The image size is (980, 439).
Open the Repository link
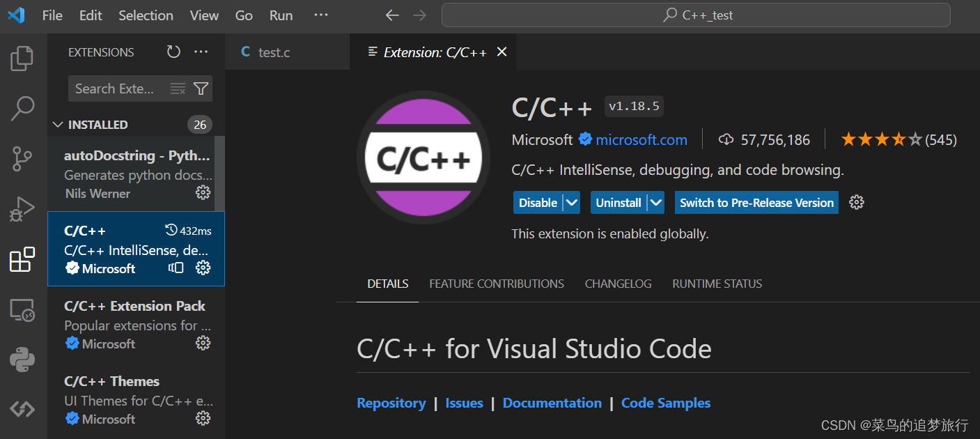pyautogui.click(x=391, y=403)
